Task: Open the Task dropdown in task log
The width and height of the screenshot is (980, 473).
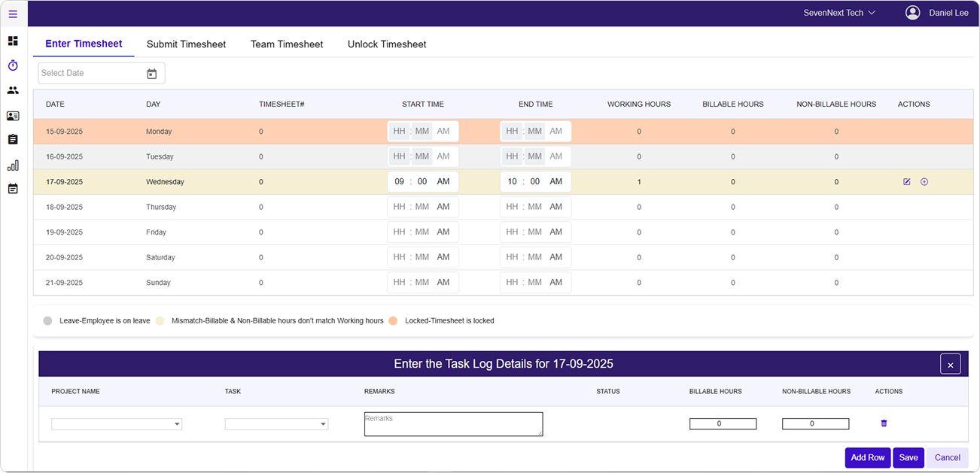Action: [276, 424]
